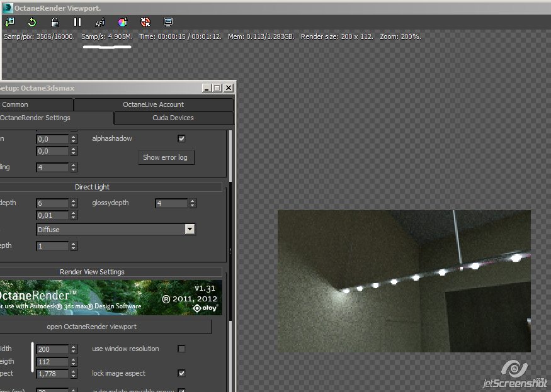Click the spinner next to value 0,01
Viewport: 551px width, 392px height.
point(73,215)
